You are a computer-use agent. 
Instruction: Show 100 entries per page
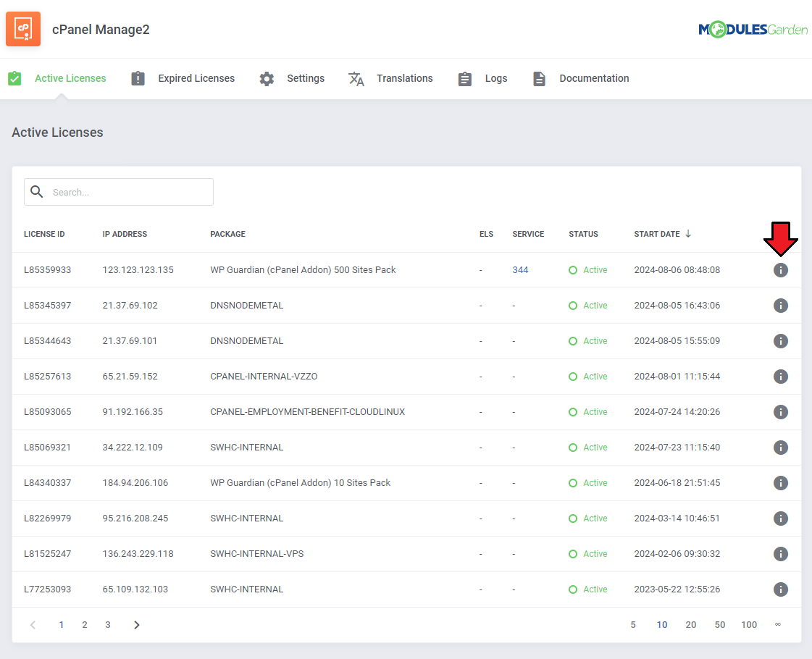[x=749, y=625]
